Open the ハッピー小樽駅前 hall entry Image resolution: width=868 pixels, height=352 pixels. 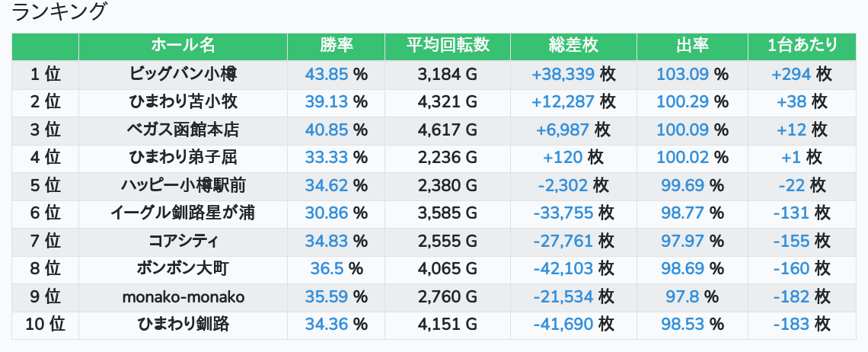183,185
